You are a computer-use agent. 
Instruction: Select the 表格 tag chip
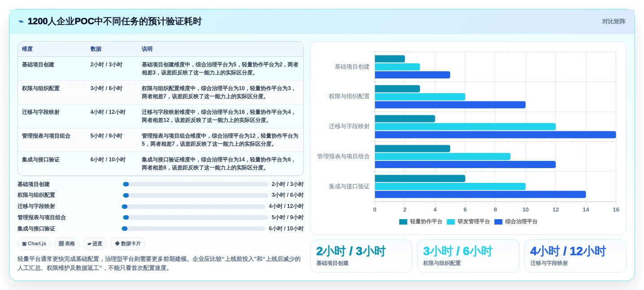point(67,243)
